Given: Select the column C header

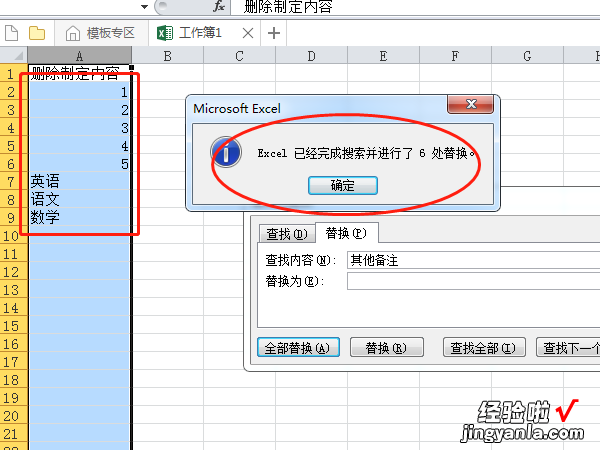Looking at the screenshot, I should [x=240, y=56].
